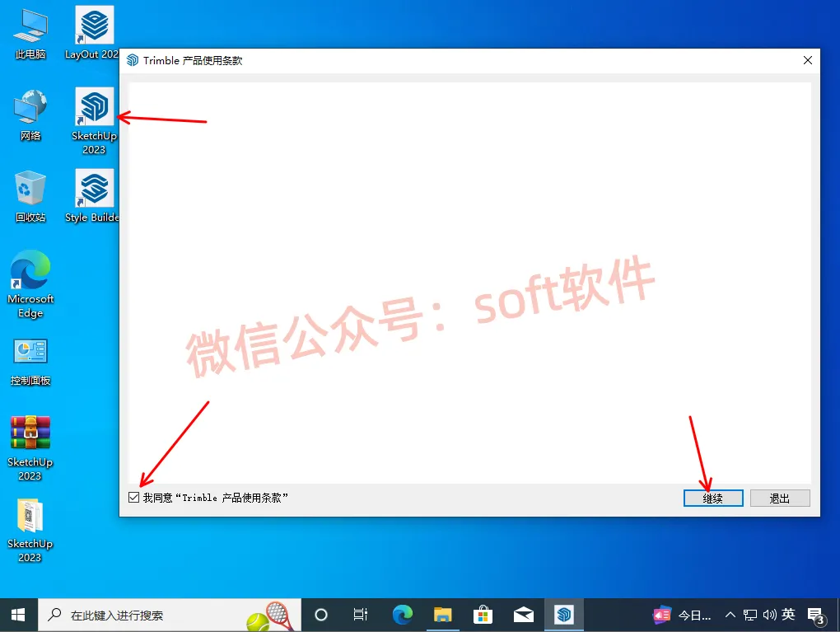Open Cortana circle on taskbar
The height and width of the screenshot is (632, 840).
click(x=321, y=615)
